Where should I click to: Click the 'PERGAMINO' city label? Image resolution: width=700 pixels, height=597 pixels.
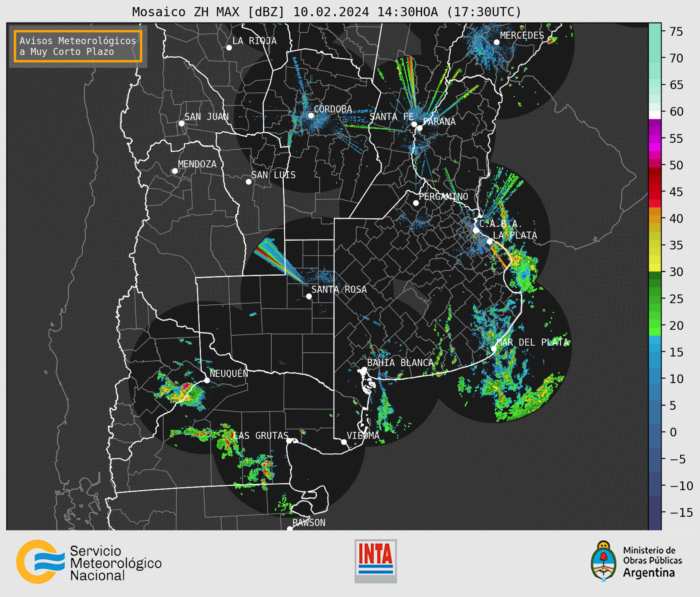(443, 197)
